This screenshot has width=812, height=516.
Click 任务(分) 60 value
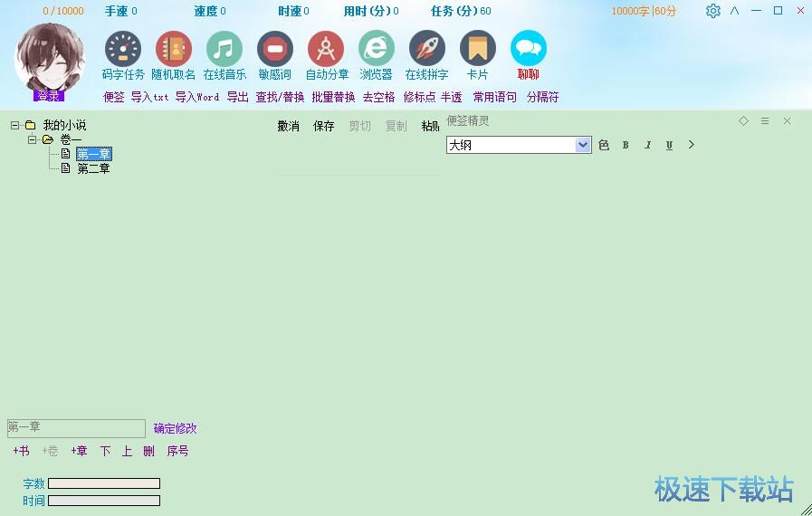[485, 11]
